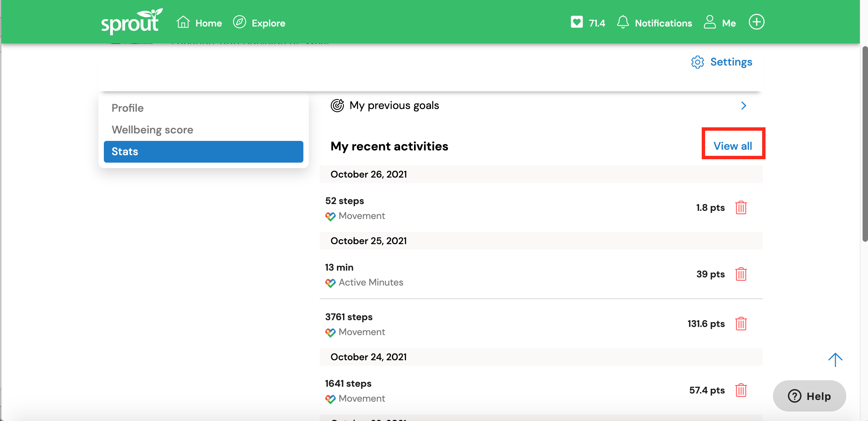Image resolution: width=868 pixels, height=421 pixels.
Task: Click the 39 pts value
Action: point(711,274)
